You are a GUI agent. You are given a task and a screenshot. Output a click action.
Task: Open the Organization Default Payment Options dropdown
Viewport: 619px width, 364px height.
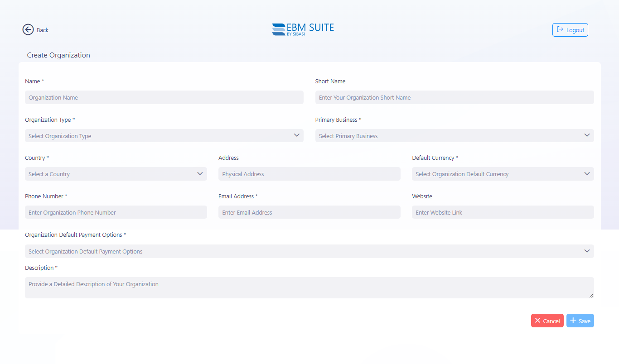tap(309, 251)
